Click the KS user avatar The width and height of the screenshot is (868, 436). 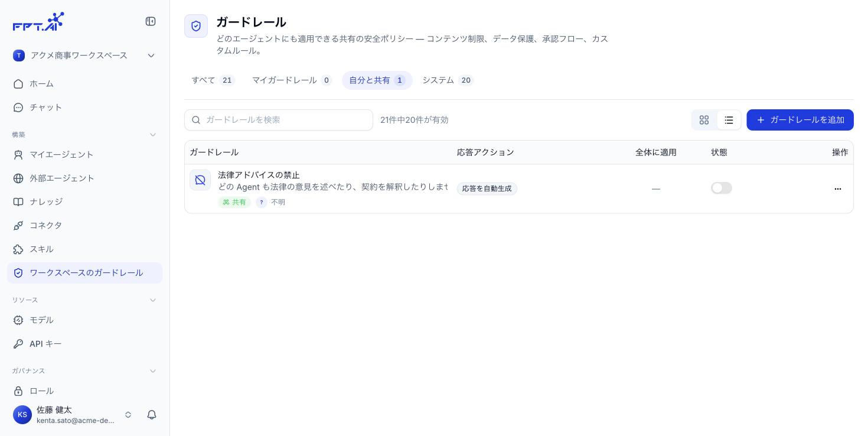point(22,415)
